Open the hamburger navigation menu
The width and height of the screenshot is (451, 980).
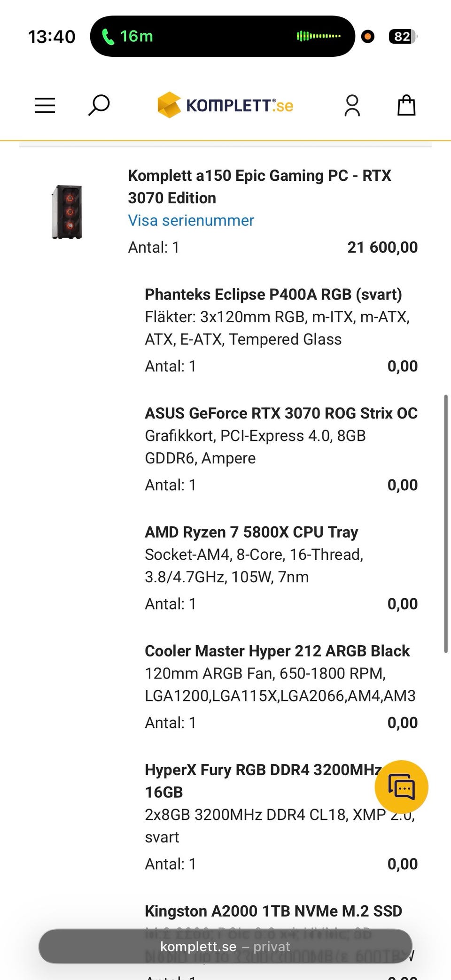(45, 105)
